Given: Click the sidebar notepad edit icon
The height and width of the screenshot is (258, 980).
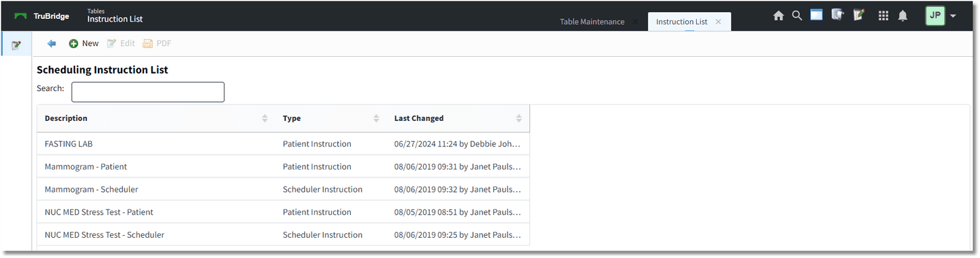Looking at the screenshot, I should 16,45.
